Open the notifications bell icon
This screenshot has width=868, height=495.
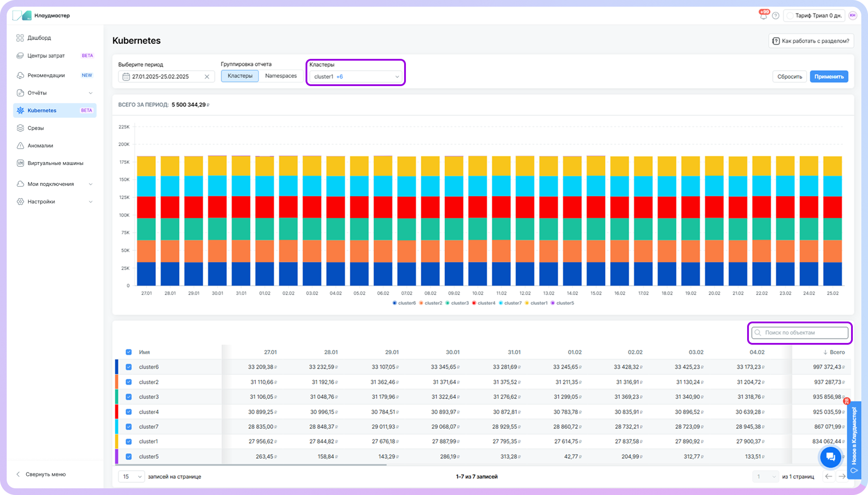pos(763,16)
